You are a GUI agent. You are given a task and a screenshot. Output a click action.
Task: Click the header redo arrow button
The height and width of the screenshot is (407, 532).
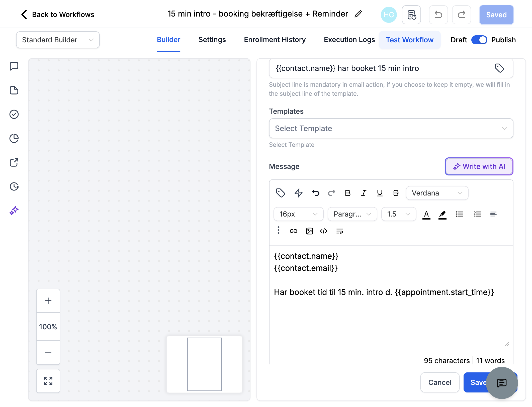click(x=461, y=15)
